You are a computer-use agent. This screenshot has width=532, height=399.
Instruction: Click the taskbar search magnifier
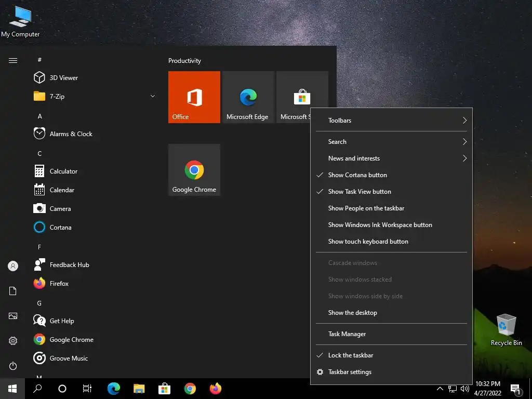[x=37, y=389]
